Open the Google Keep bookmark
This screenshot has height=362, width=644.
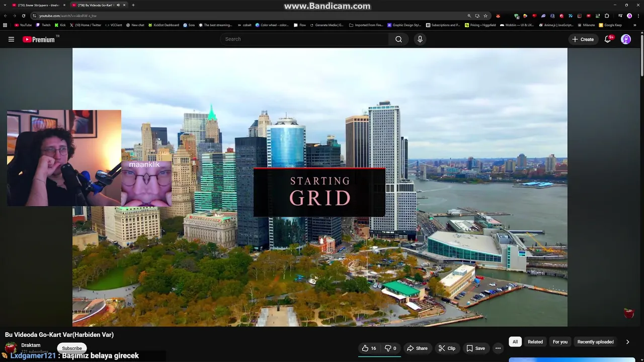pyautogui.click(x=610, y=25)
